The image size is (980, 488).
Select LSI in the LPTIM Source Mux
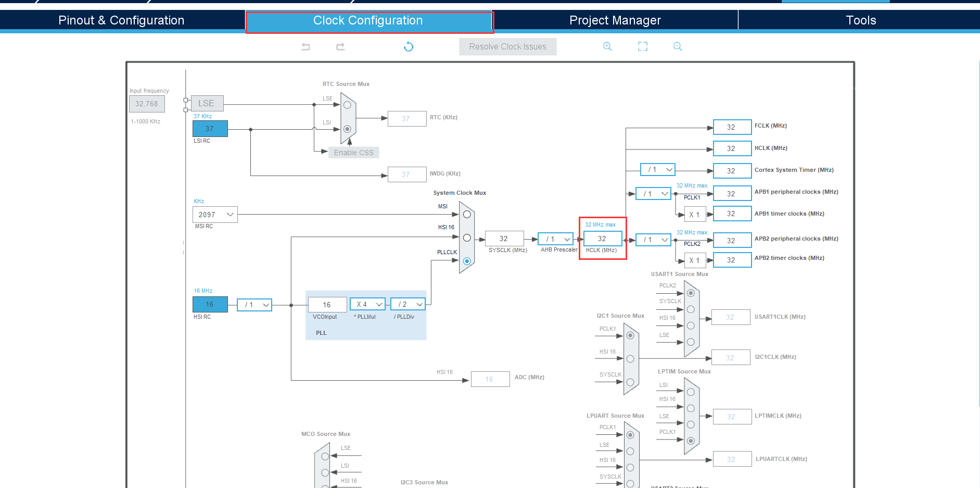[x=691, y=392]
